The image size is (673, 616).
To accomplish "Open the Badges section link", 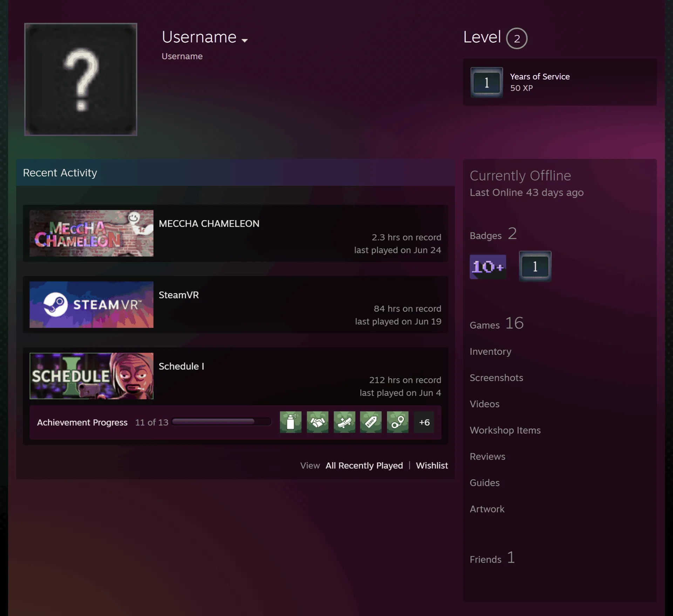I will click(x=493, y=234).
